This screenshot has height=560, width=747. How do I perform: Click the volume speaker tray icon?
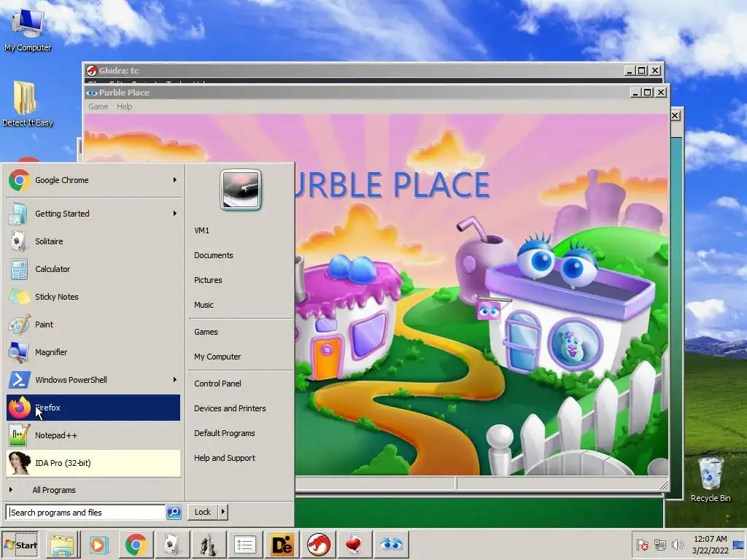(677, 544)
